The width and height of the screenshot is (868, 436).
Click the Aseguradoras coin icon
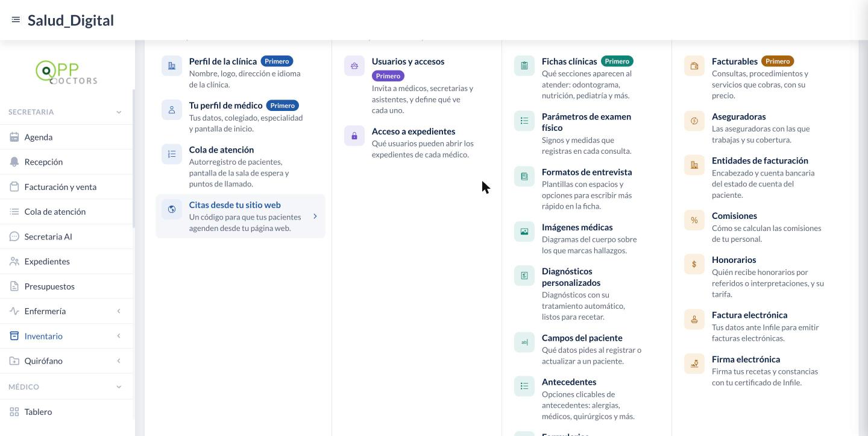pos(694,121)
